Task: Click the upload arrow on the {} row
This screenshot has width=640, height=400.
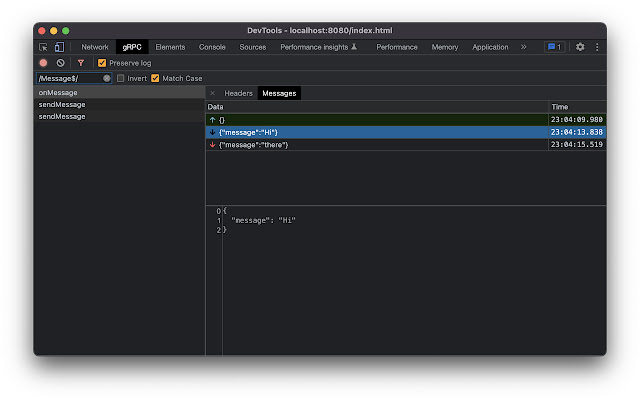Action: 212,120
